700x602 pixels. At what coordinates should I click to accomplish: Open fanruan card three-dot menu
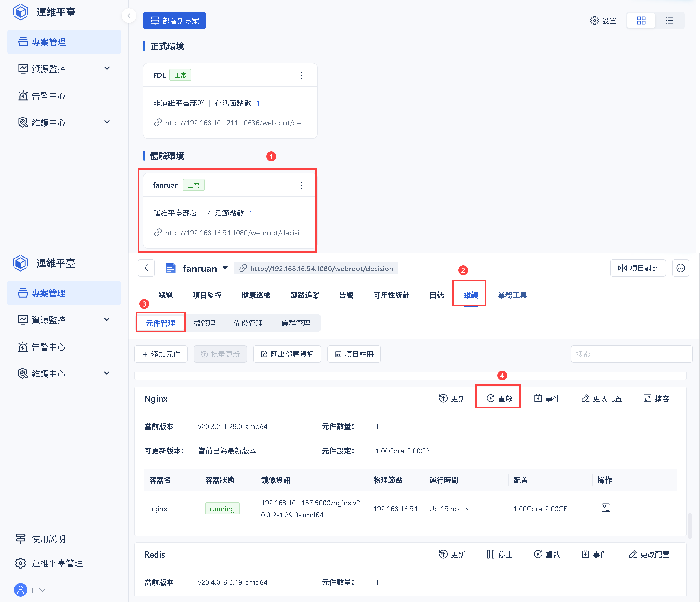click(x=301, y=185)
